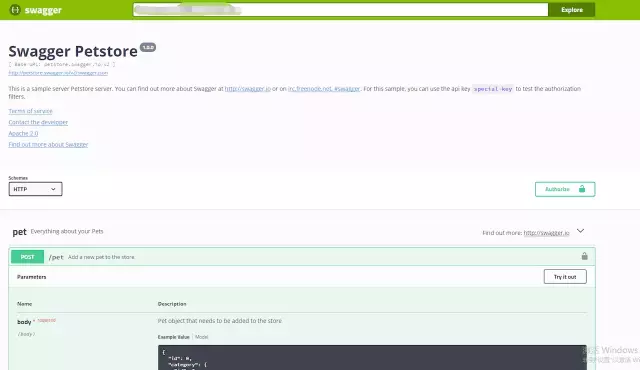Select the Example Value tab
Image resolution: width=640 pixels, height=370 pixels.
click(173, 337)
